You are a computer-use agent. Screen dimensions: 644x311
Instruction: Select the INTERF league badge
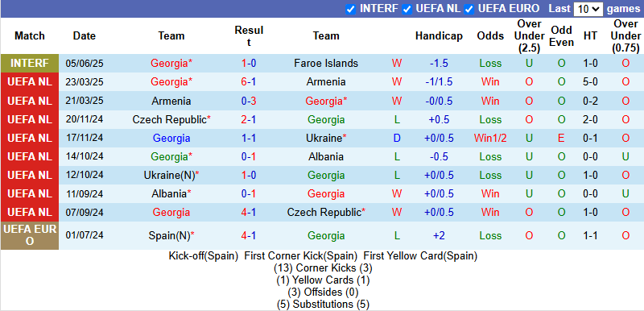[x=30, y=64]
